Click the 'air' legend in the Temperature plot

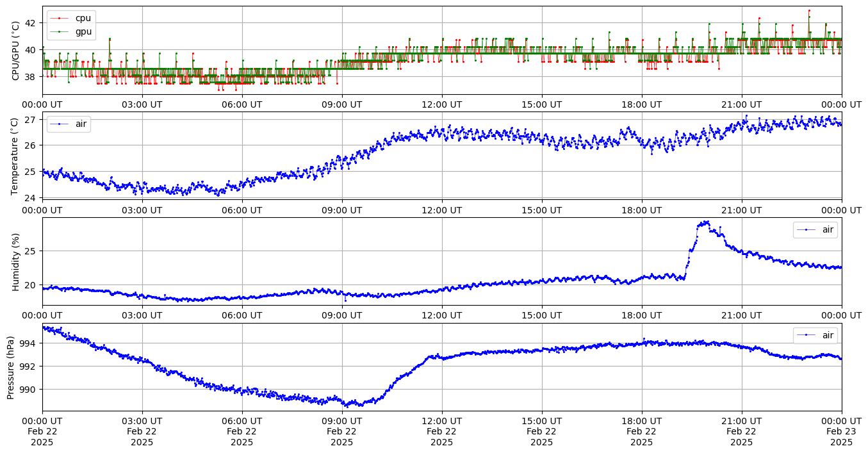click(x=69, y=124)
